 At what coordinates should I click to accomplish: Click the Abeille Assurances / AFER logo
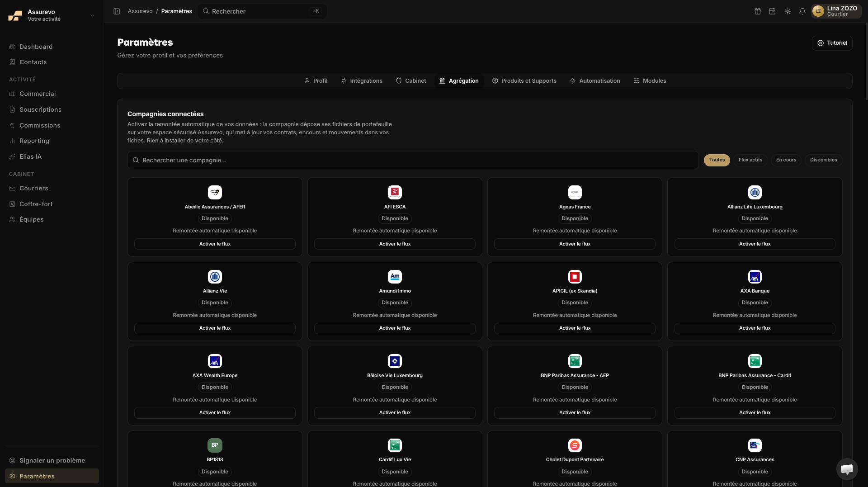point(215,192)
